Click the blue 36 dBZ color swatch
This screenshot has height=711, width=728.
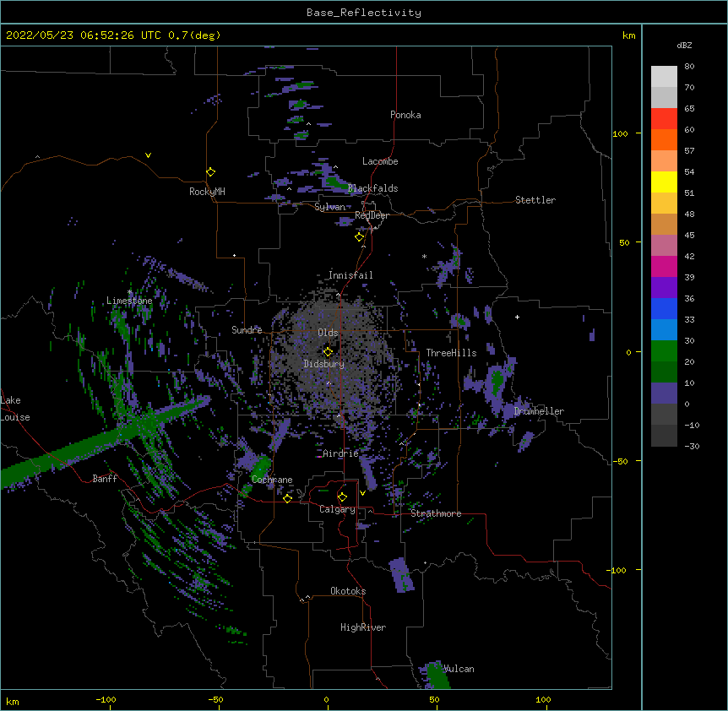pos(664,308)
